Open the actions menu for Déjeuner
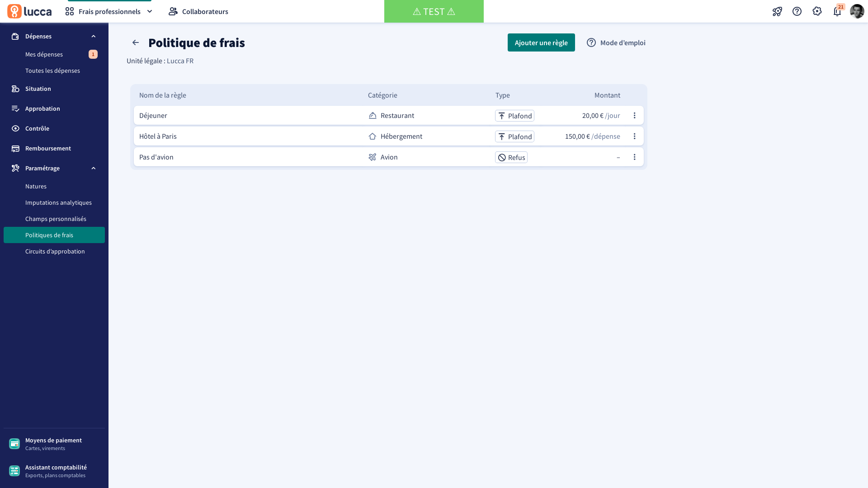This screenshot has height=488, width=868. click(x=634, y=115)
